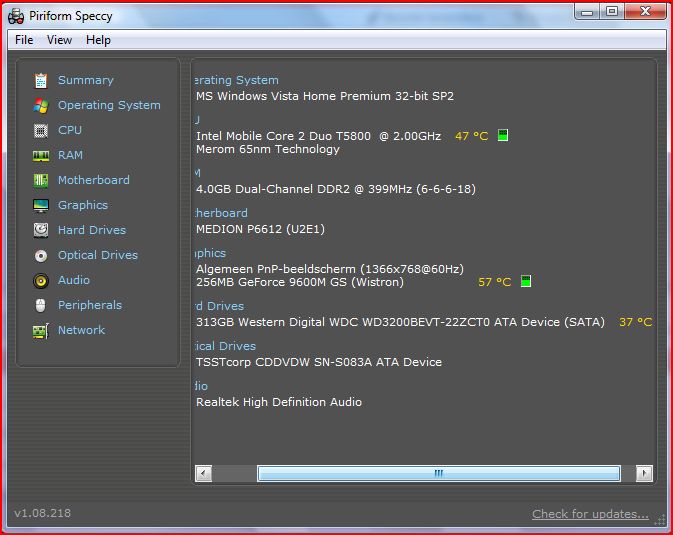The height and width of the screenshot is (535, 673).
Task: Click the horizontal scrollbar left arrow
Action: point(203,474)
